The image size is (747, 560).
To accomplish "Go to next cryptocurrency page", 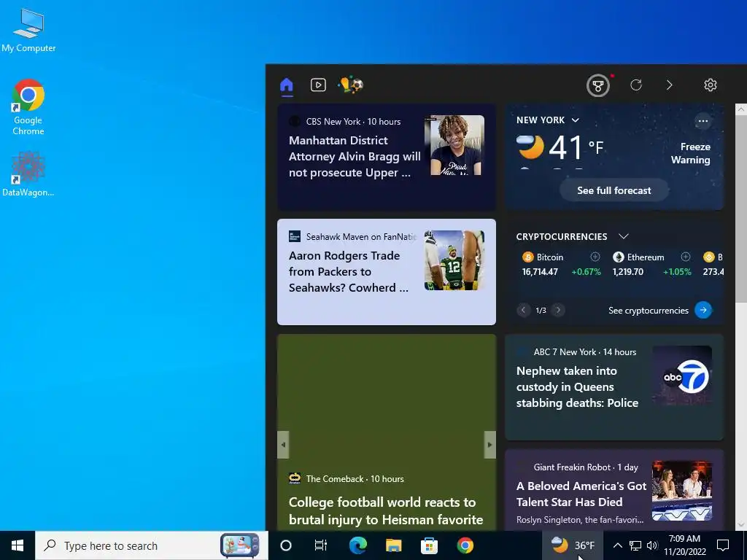I will 558,311.
